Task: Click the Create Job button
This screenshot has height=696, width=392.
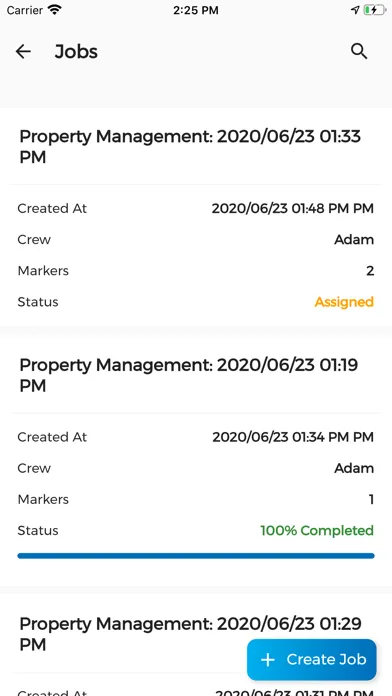Action: coord(312,660)
